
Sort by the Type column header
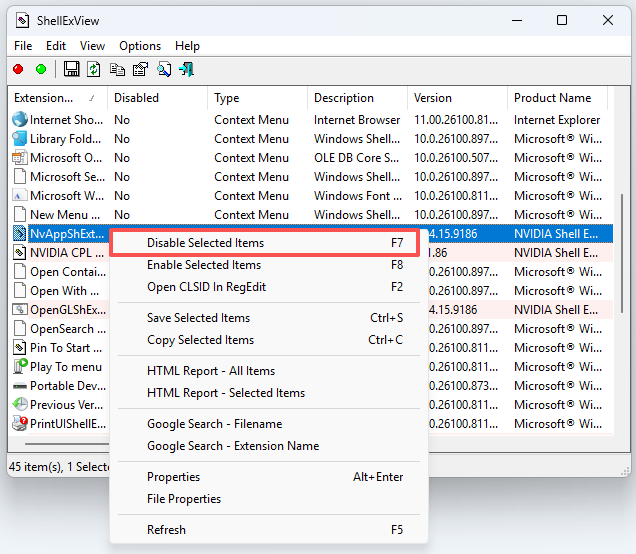tap(257, 98)
